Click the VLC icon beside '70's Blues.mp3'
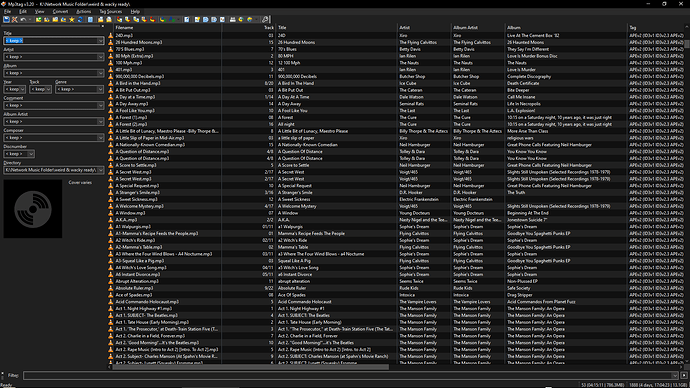The height and width of the screenshot is (388, 690). 110,49
